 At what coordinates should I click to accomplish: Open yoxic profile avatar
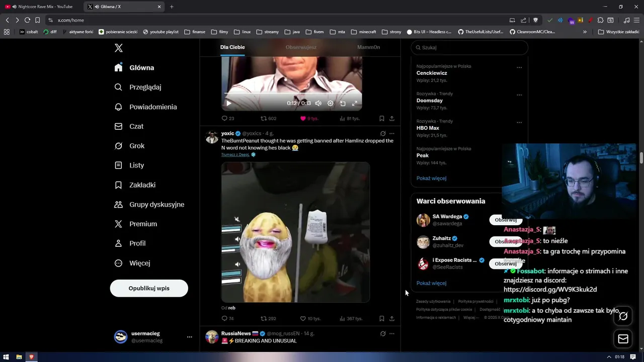click(x=212, y=137)
